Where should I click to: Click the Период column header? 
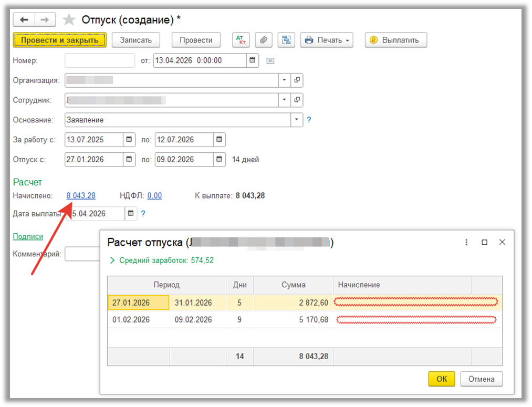(x=166, y=285)
